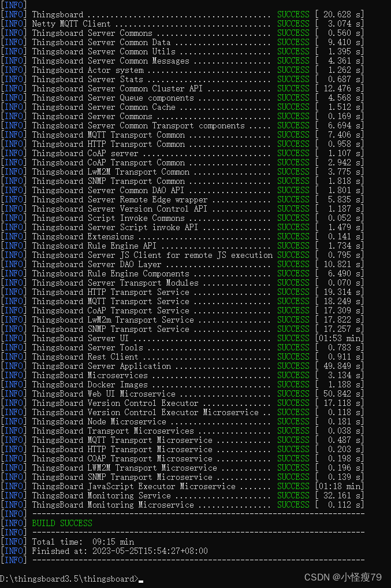The height and width of the screenshot is (588, 391).
Task: Click 'ThingsBoard Microservices' module line
Action: pyautogui.click(x=183, y=375)
